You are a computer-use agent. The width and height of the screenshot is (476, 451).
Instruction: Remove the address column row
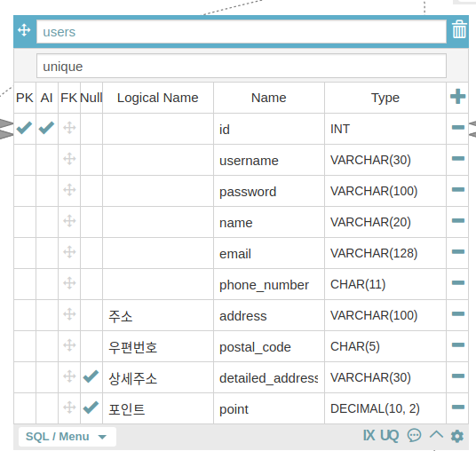(457, 313)
